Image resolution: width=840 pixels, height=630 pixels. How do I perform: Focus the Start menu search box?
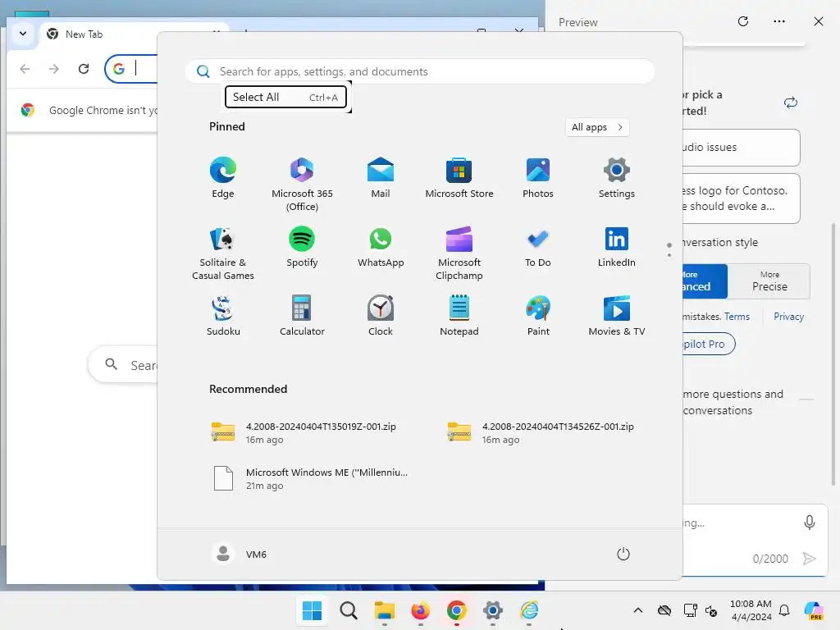[x=420, y=71]
